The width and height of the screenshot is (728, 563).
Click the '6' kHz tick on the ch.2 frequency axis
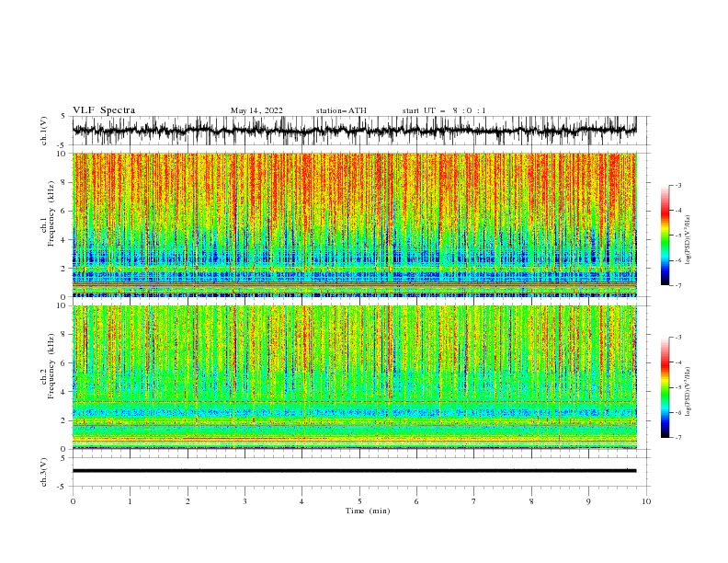point(64,362)
